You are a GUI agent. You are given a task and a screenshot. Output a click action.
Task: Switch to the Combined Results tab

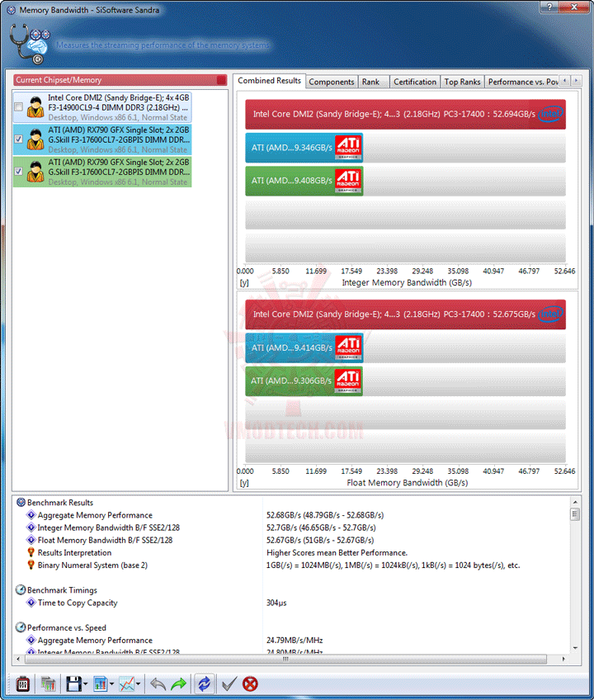pos(269,81)
